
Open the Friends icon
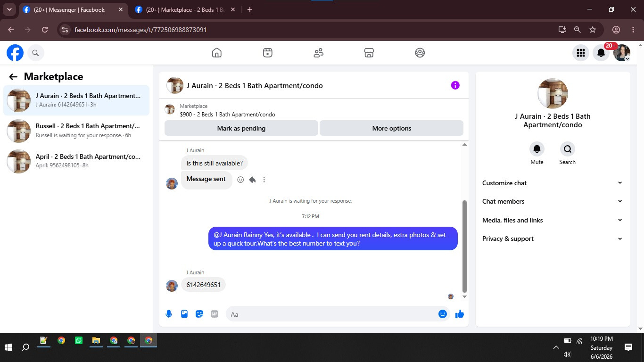point(319,53)
